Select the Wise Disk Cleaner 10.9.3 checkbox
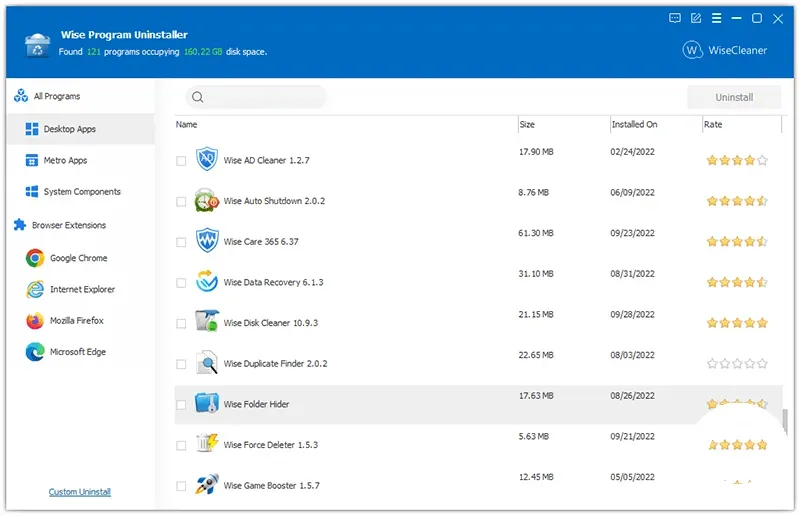 click(181, 324)
